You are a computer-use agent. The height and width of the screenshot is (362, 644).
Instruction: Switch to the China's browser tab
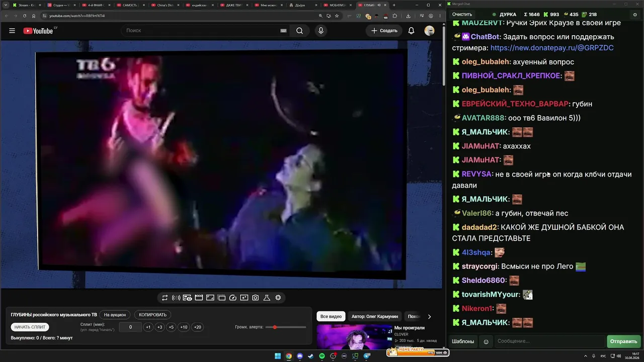coord(166,5)
